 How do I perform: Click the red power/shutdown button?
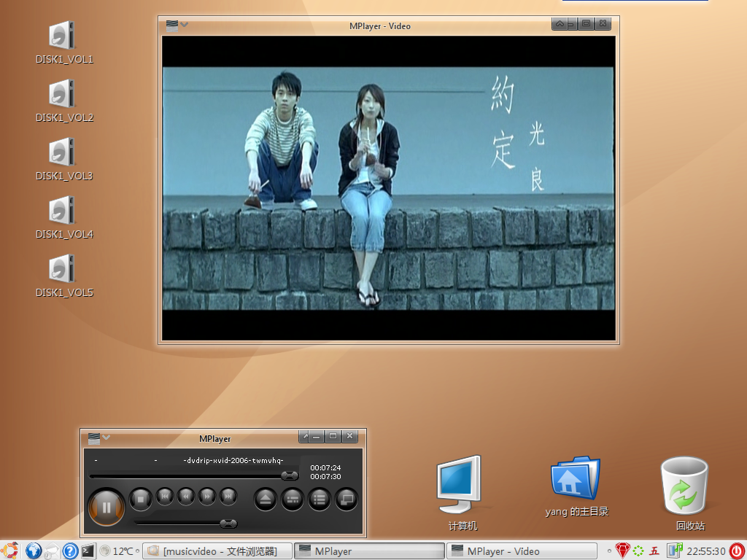click(x=737, y=551)
